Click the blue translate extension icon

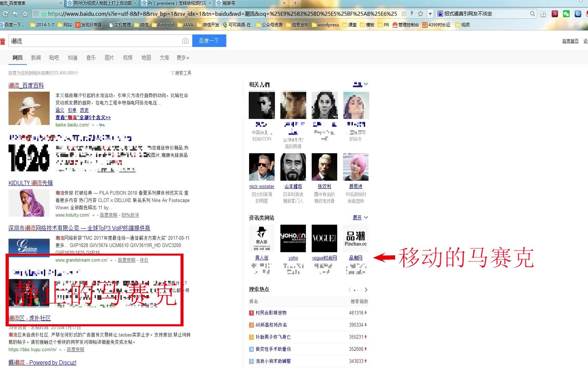click(x=578, y=14)
